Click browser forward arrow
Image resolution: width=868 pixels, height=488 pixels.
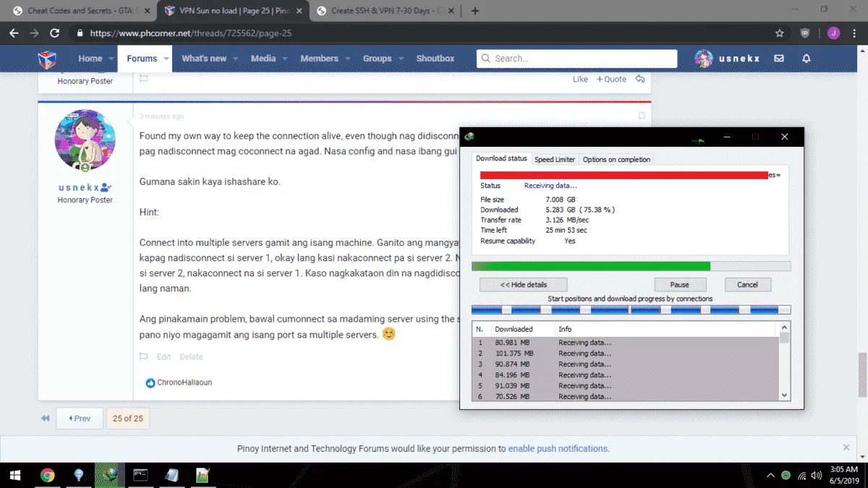34,33
